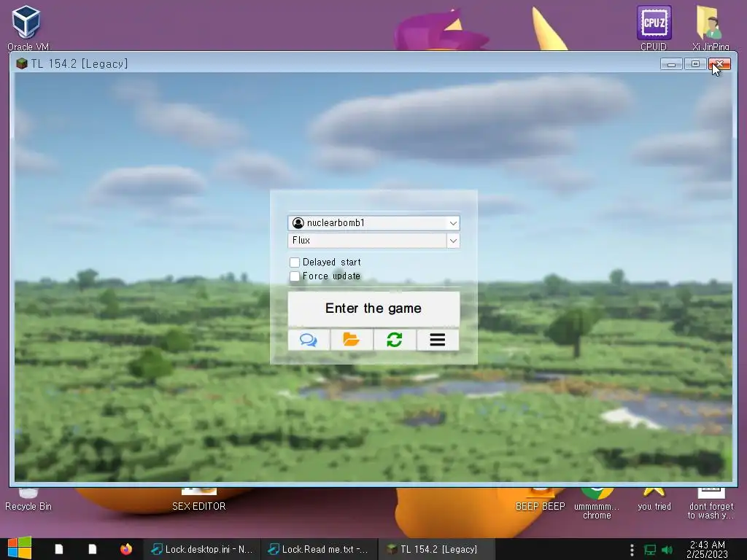Refresh versions with green arrows button
Viewport: 747px width, 560px height.
click(395, 340)
